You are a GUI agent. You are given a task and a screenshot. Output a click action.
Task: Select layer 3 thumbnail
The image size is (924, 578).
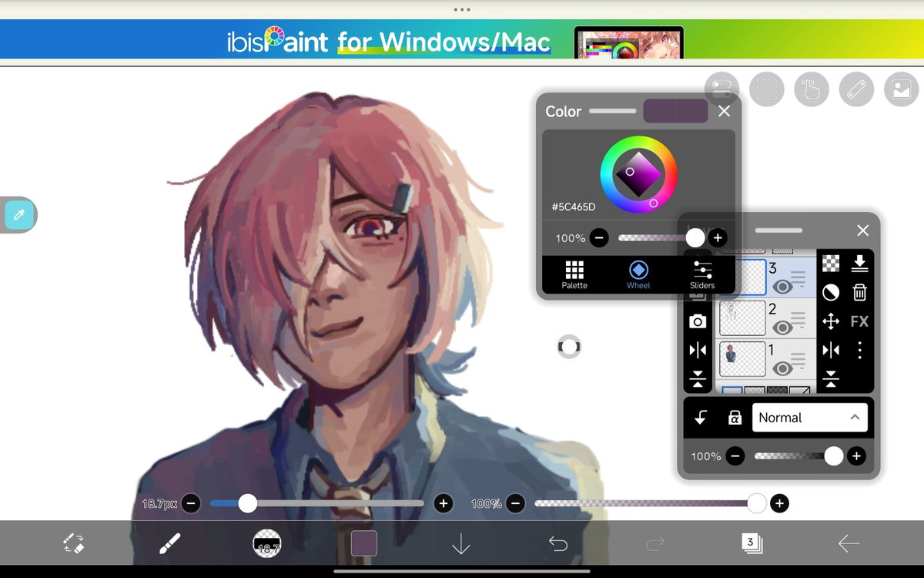742,277
